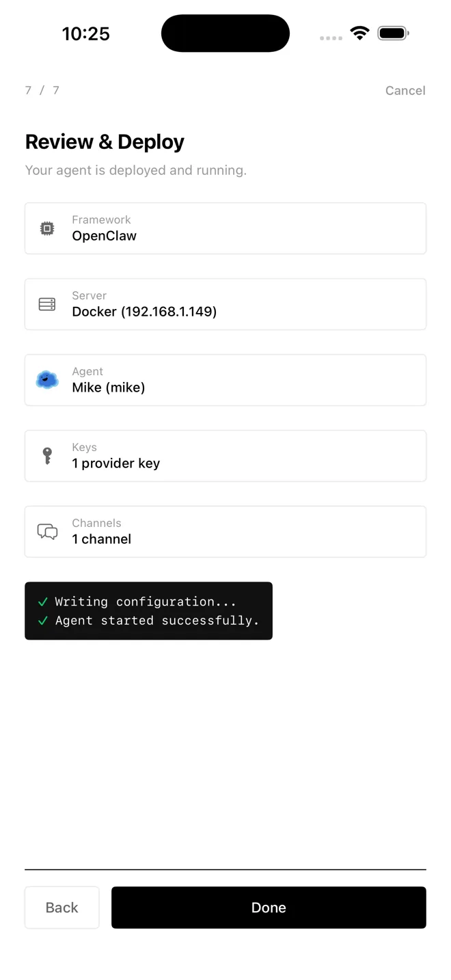Tap the Review & Deploy heading
The width and height of the screenshot is (451, 980).
coord(105,141)
